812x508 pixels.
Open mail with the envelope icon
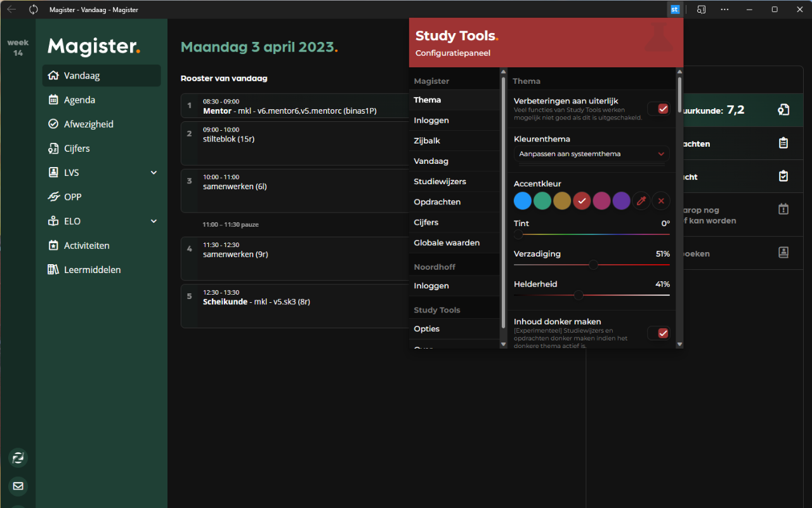pyautogui.click(x=18, y=486)
